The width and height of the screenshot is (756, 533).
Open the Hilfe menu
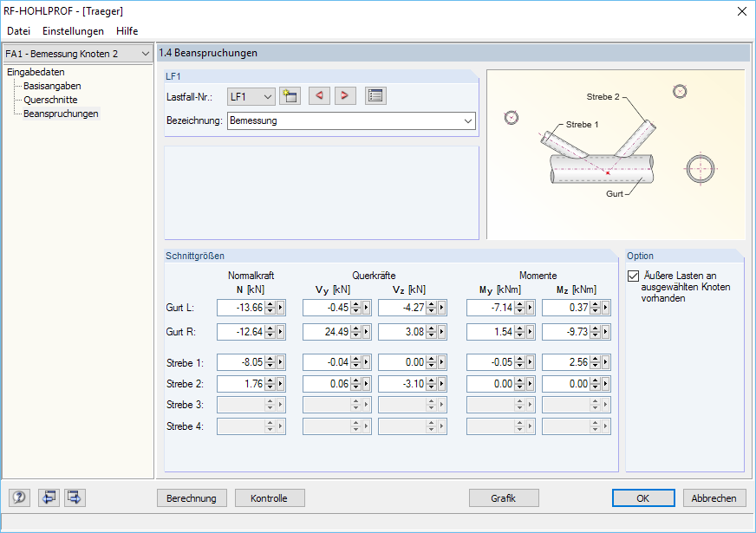point(127,31)
